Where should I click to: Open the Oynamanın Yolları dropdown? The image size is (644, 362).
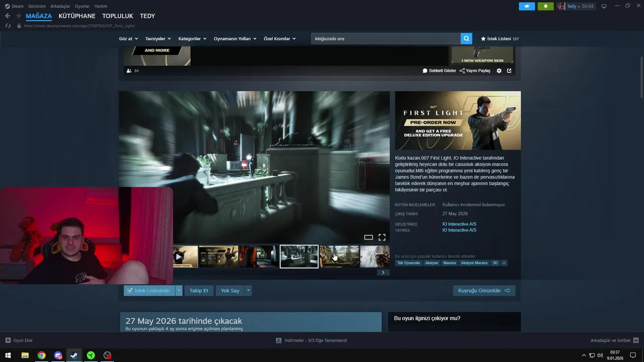235,39
